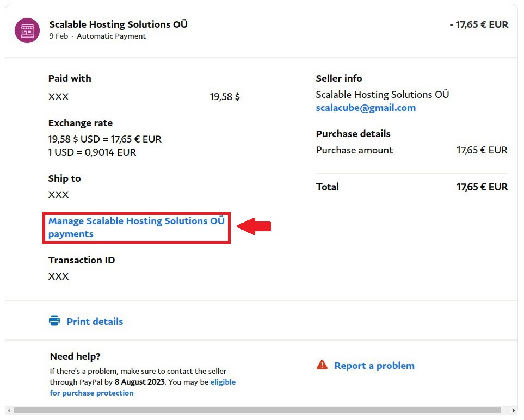The image size is (524, 420).
Task: Click the Scalable Hosting Solutions store logo icon
Action: [27, 30]
